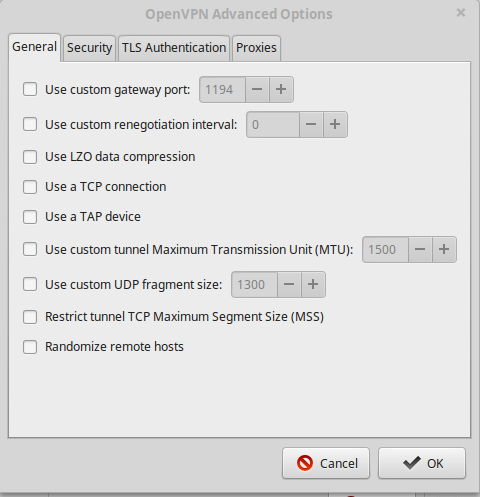The height and width of the screenshot is (497, 480).
Task: Go to the Proxies tab
Action: [256, 48]
